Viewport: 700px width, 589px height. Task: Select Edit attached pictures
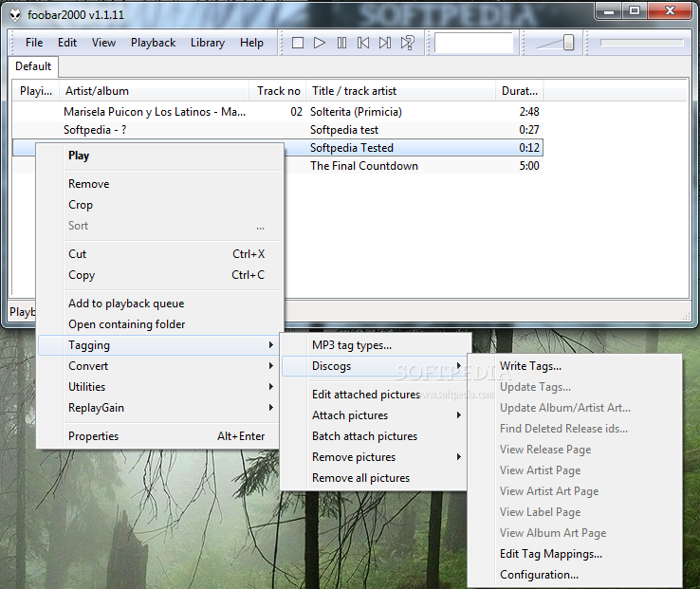tap(374, 395)
